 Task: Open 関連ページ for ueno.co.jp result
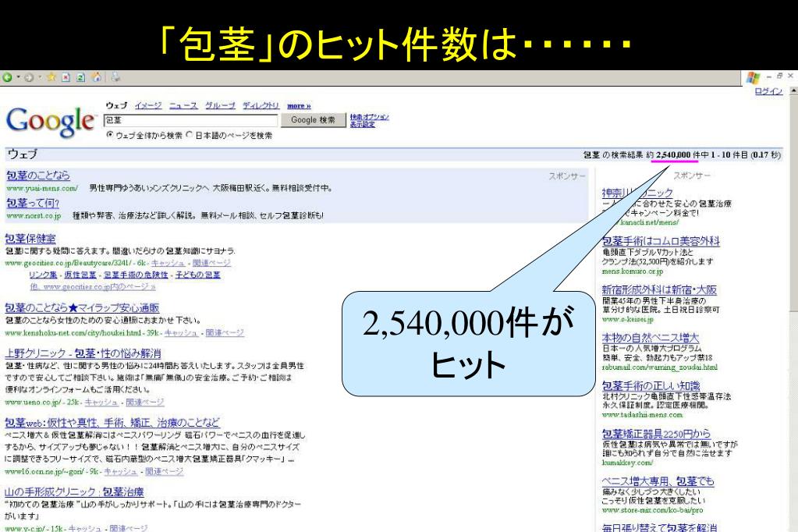[x=145, y=402]
